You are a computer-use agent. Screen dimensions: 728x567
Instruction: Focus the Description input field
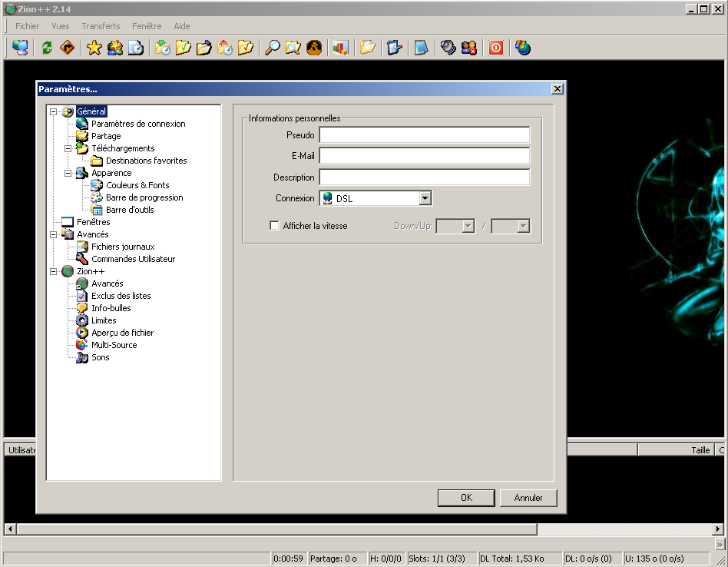(x=425, y=177)
